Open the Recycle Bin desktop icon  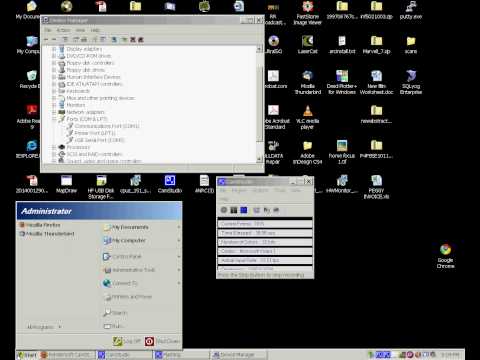click(30, 79)
